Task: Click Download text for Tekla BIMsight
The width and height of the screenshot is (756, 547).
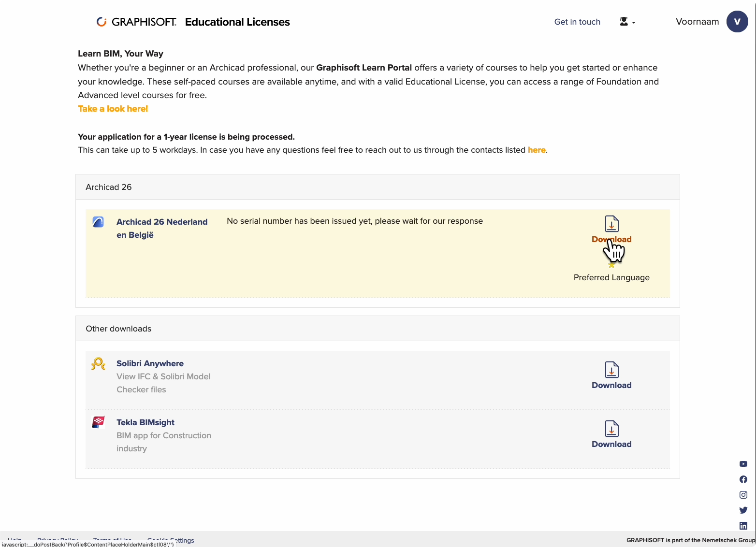Action: [611, 444]
